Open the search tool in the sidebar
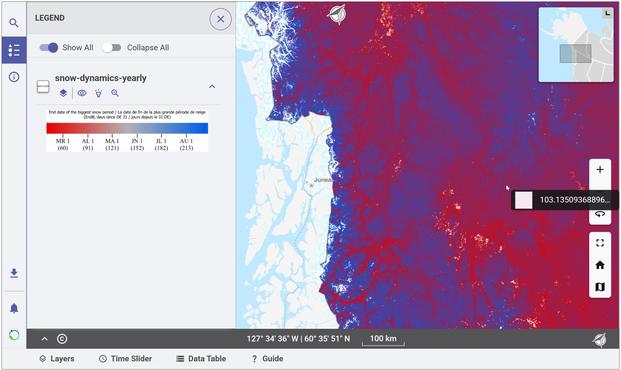This screenshot has width=621, height=370. [x=14, y=23]
